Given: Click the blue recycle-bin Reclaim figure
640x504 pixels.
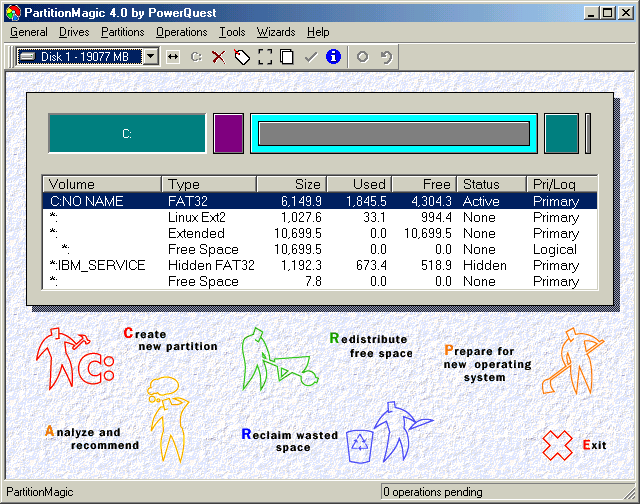Looking at the screenshot, I should point(389,432).
